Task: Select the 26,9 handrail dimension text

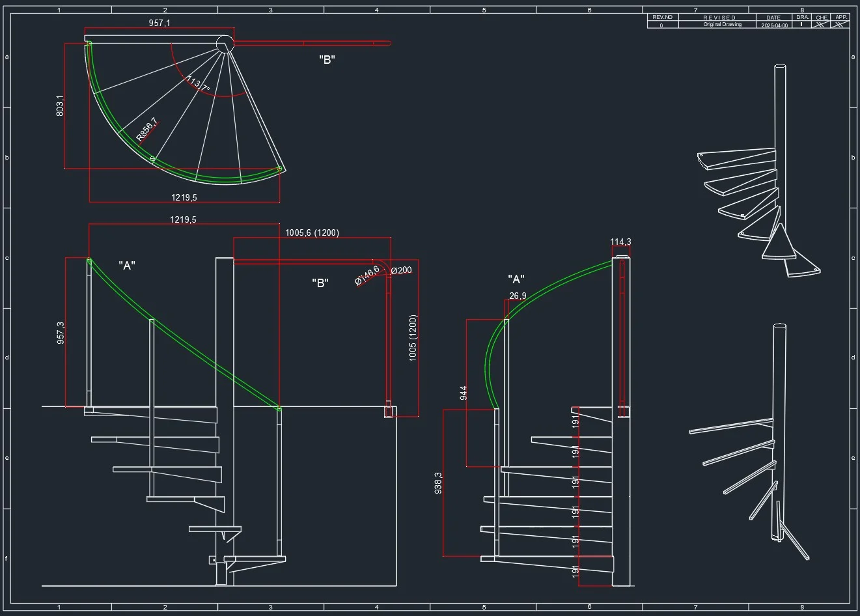Action: point(518,296)
